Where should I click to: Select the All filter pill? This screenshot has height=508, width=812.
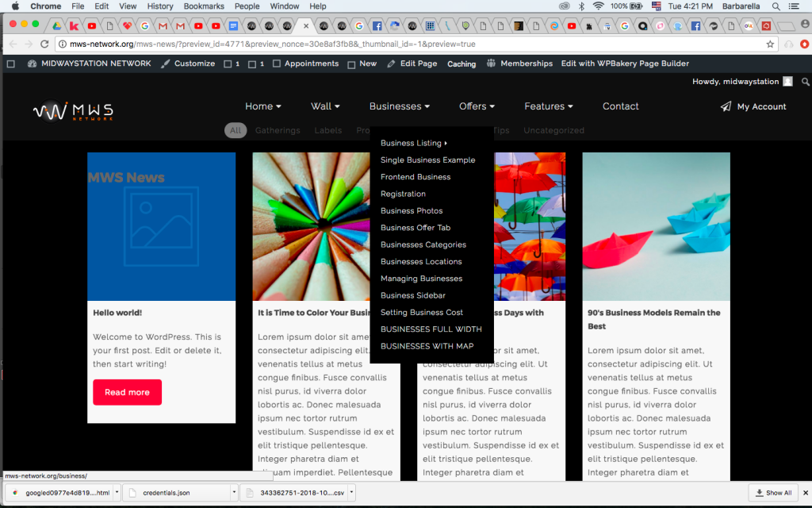(x=236, y=130)
